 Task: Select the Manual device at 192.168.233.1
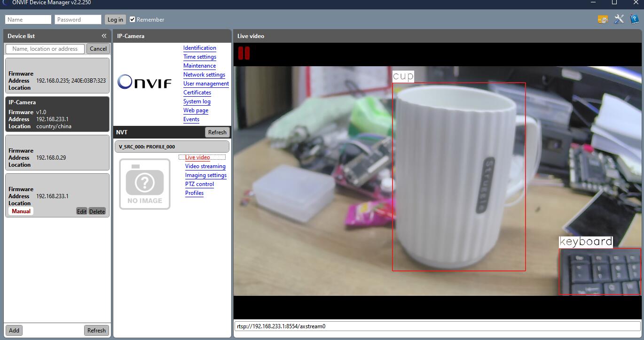[x=57, y=195]
